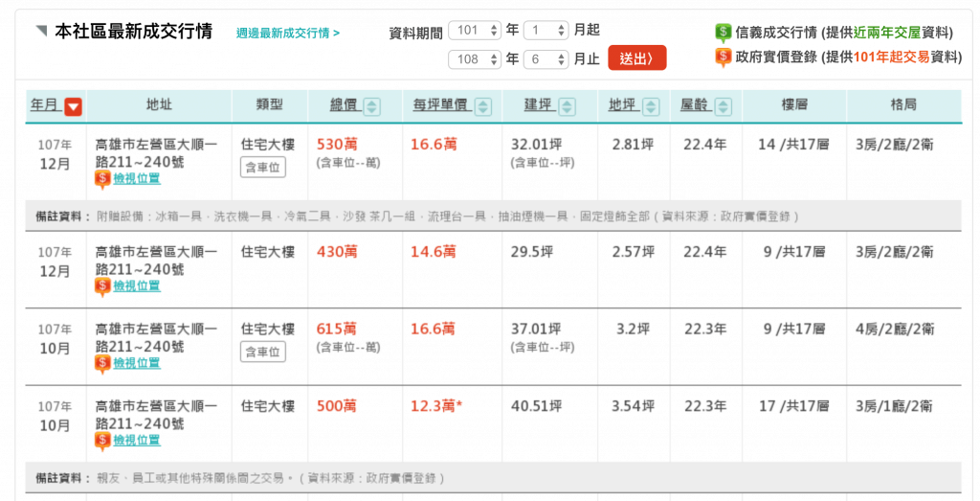Click the 年月 column header text
This screenshot has width=980, height=501.
point(44,105)
